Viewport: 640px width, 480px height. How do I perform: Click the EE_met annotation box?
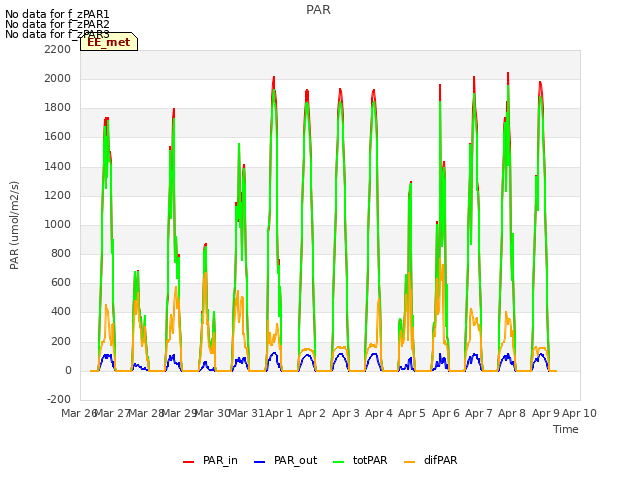tap(109, 42)
